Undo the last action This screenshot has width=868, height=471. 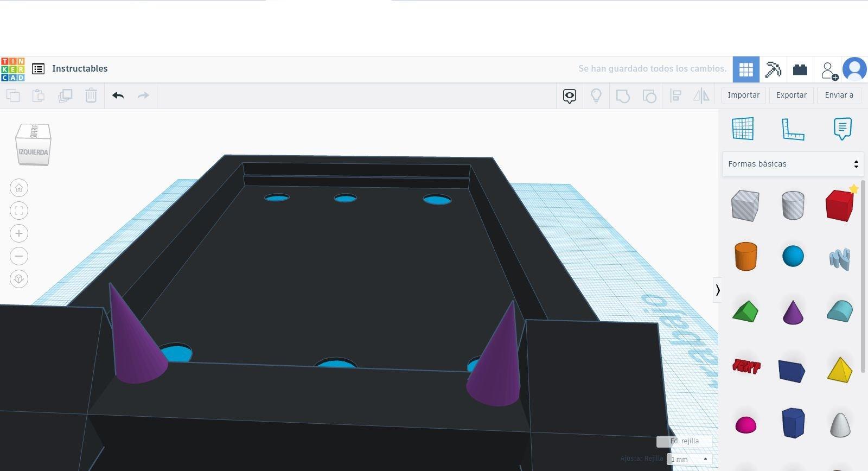click(118, 96)
